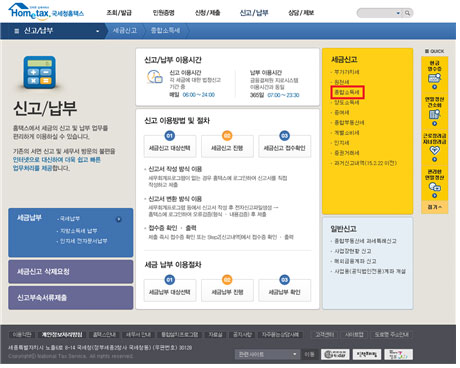The width and height of the screenshot is (460, 368).
Task: Open the 종합소득세 link in the yellow panel
Action: (x=347, y=92)
